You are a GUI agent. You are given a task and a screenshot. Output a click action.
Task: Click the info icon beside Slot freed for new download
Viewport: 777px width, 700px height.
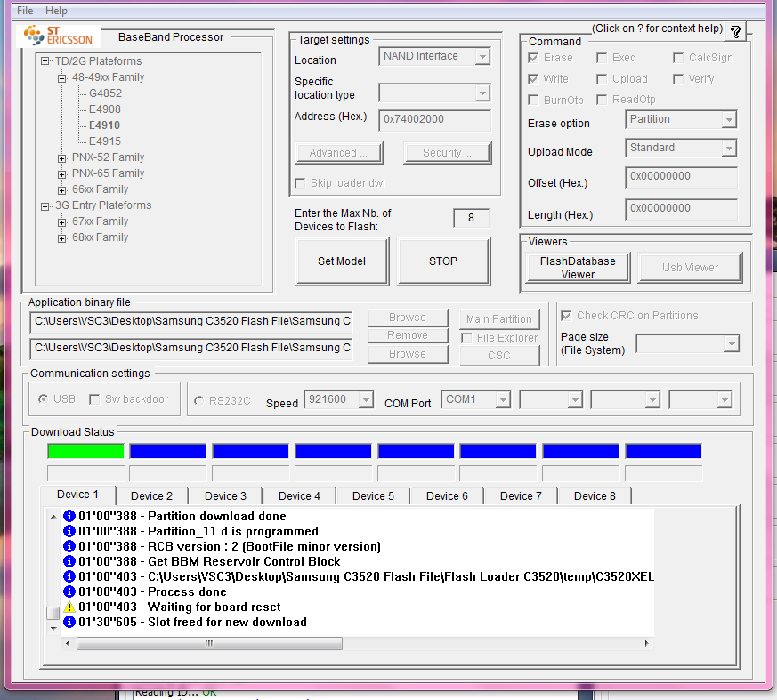tap(69, 622)
